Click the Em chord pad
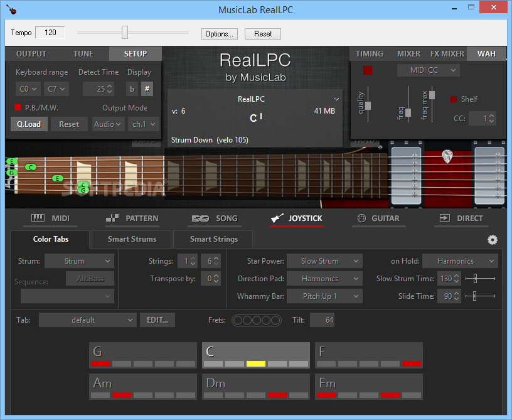Image resolution: width=512 pixels, height=420 pixels. (369, 387)
